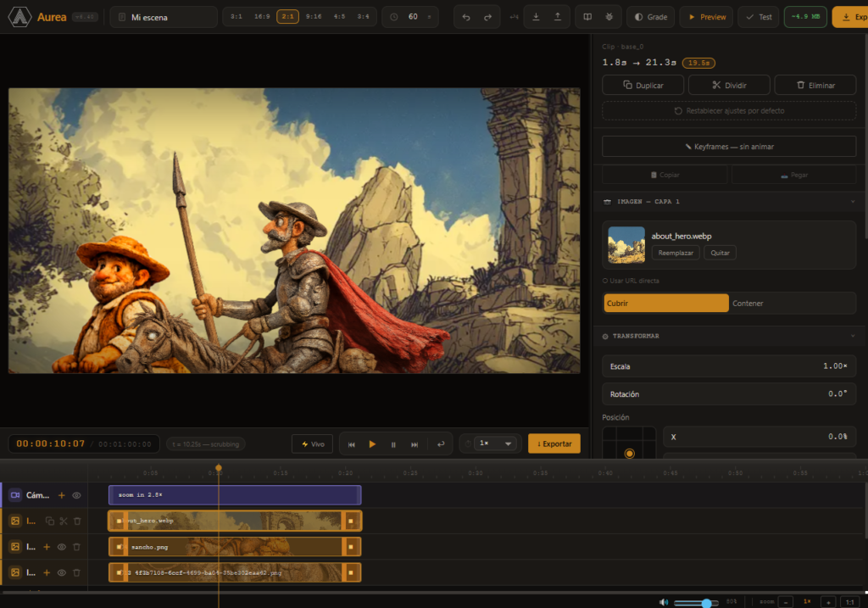Hide the 4f3b7108 png track
868x608 pixels.
tap(62, 572)
